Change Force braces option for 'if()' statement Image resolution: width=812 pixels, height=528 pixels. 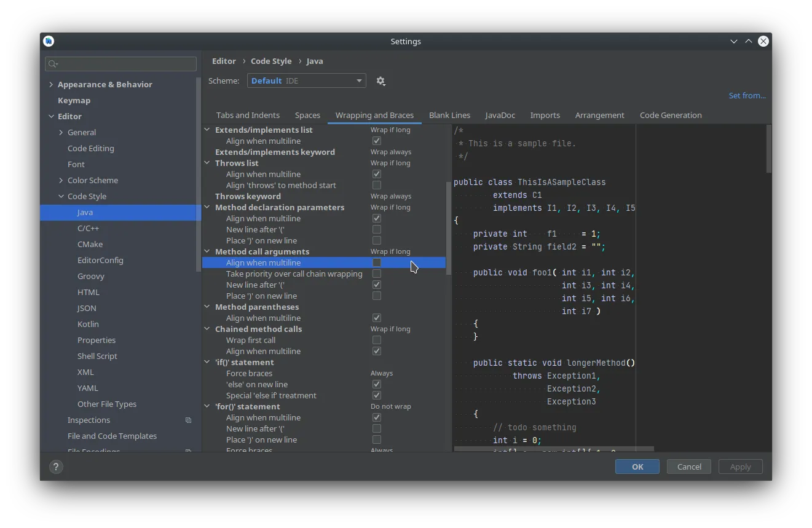382,373
